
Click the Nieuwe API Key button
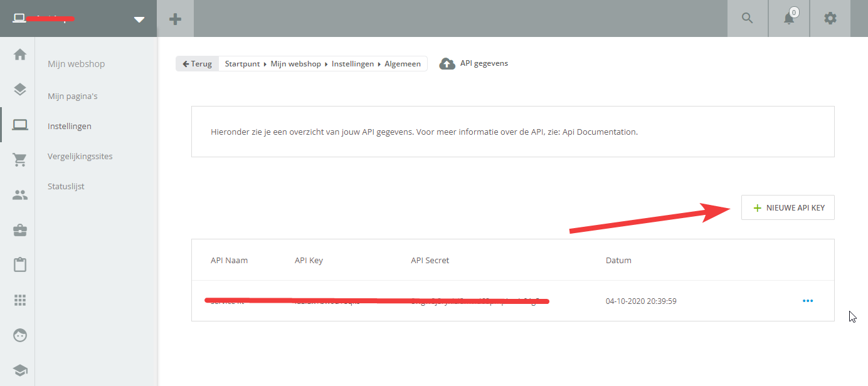[788, 207]
